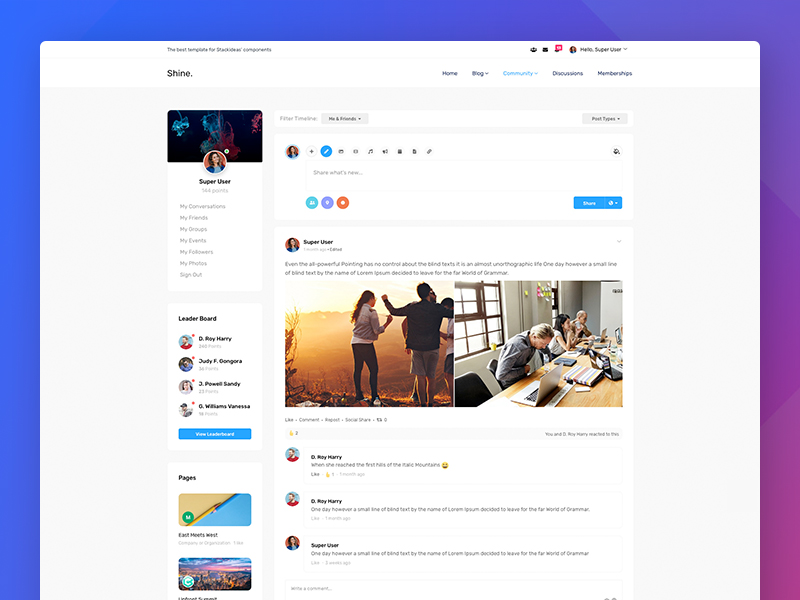Click the purple location pin icon
The width and height of the screenshot is (800, 600).
point(327,203)
